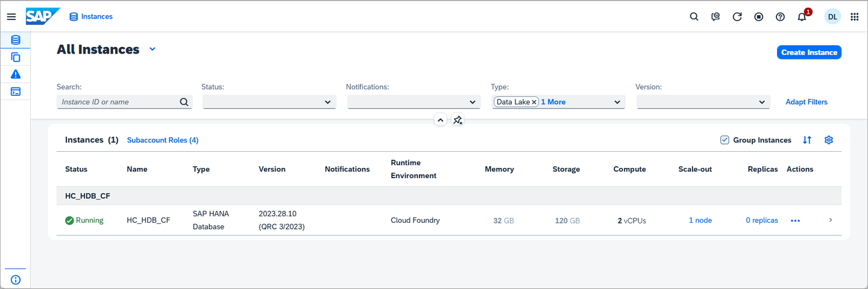Open the DL user avatar menu

(x=832, y=17)
